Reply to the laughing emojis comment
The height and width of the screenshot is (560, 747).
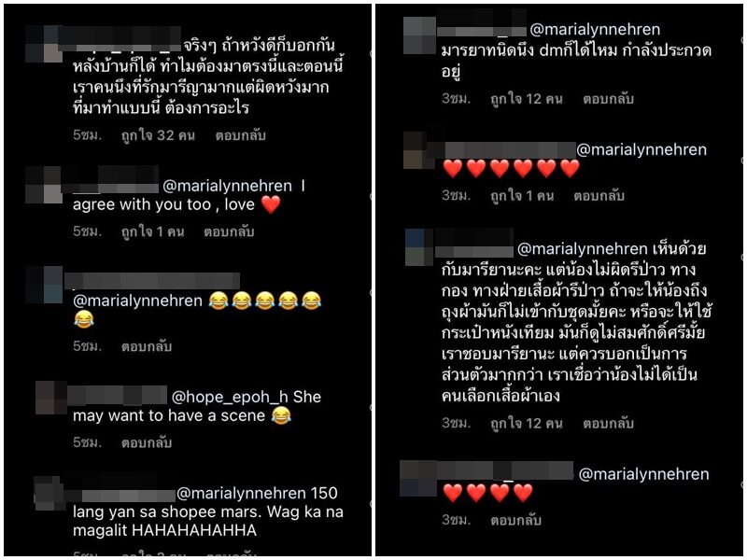pos(147,346)
